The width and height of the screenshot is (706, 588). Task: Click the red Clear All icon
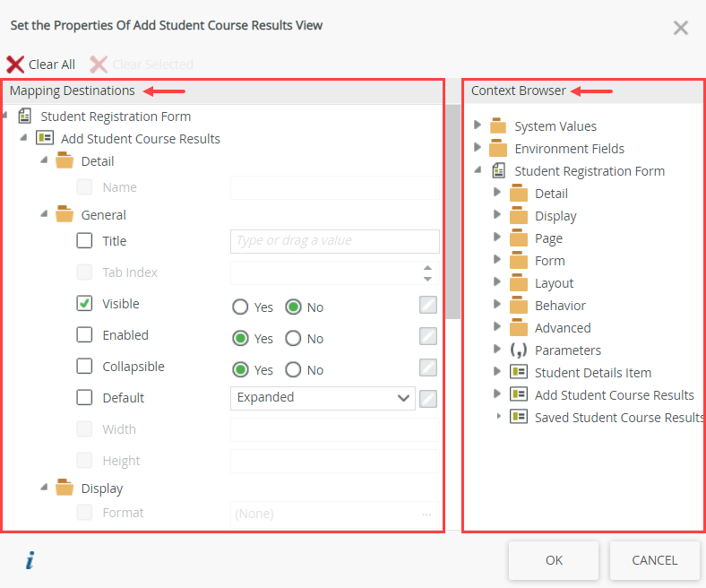coord(15,65)
